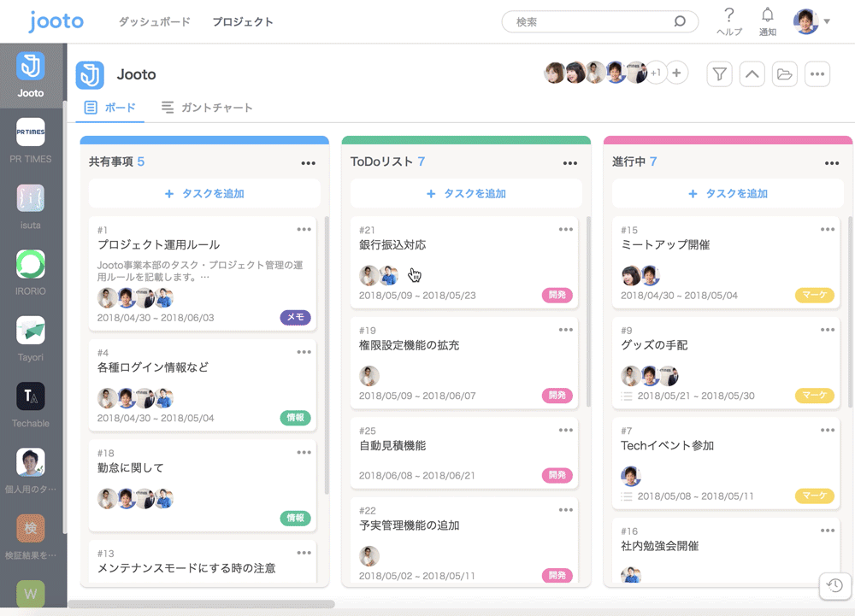Add a task to 進行中 list

click(x=728, y=194)
